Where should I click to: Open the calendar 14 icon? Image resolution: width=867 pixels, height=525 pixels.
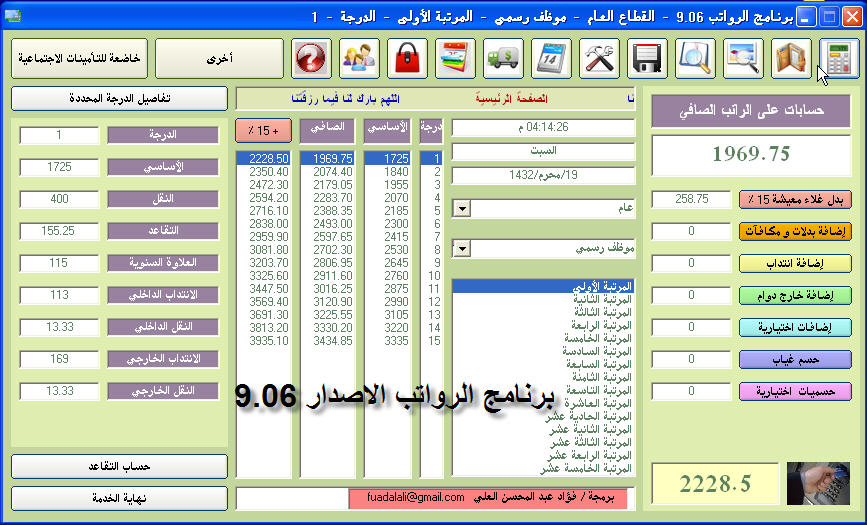click(551, 58)
